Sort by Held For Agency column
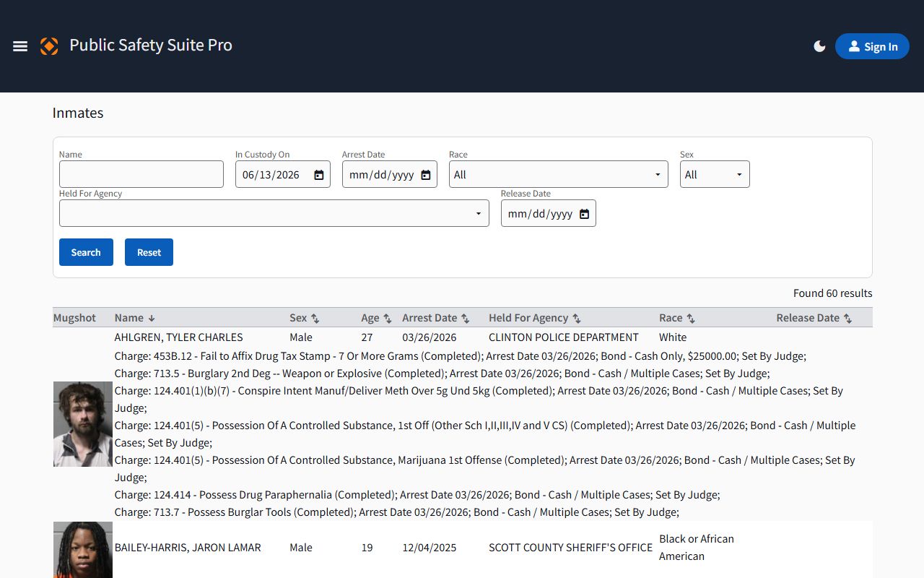Screen dimensions: 924x578 pos(535,318)
